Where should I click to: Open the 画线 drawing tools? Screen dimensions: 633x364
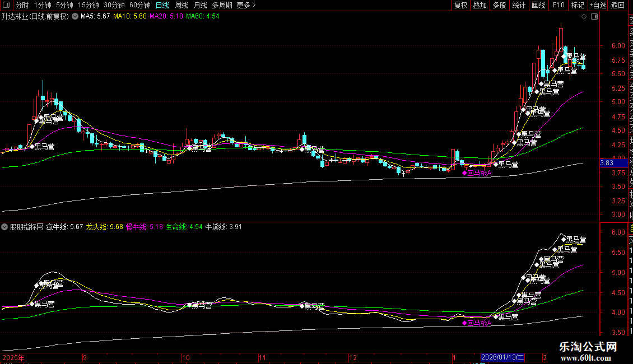538,6
